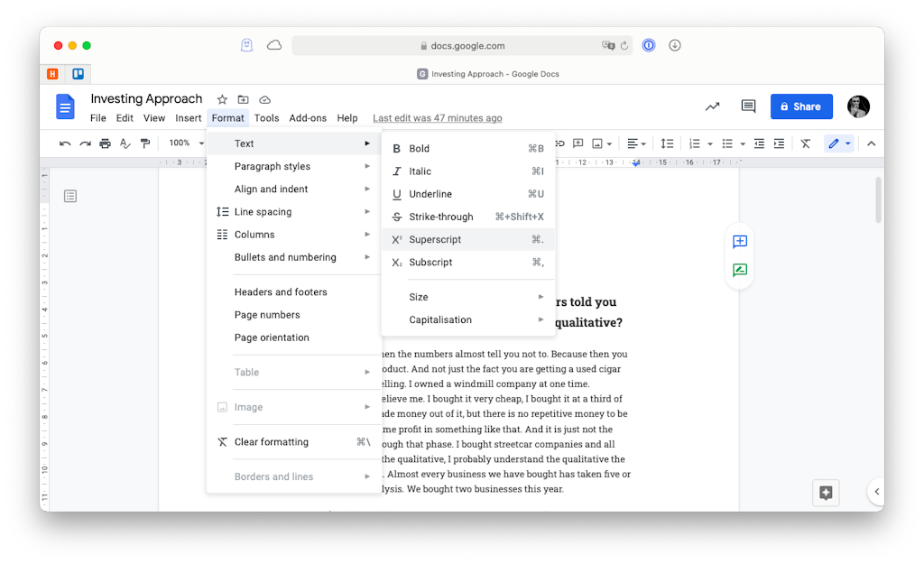
Task: Open the zoom level 100% dropdown
Action: (183, 143)
